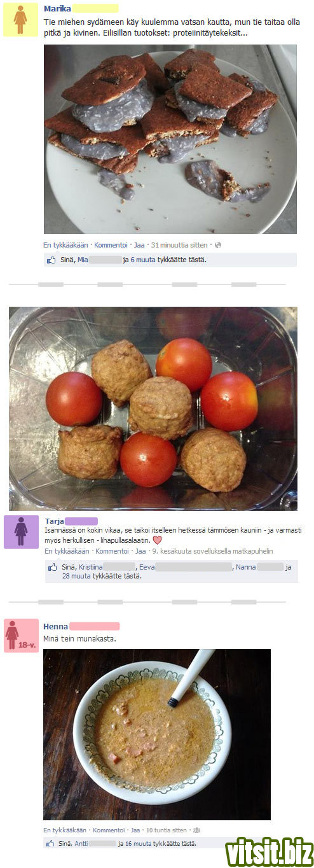Open the protein cookie plate photo
The image size is (314, 868).
[170, 139]
